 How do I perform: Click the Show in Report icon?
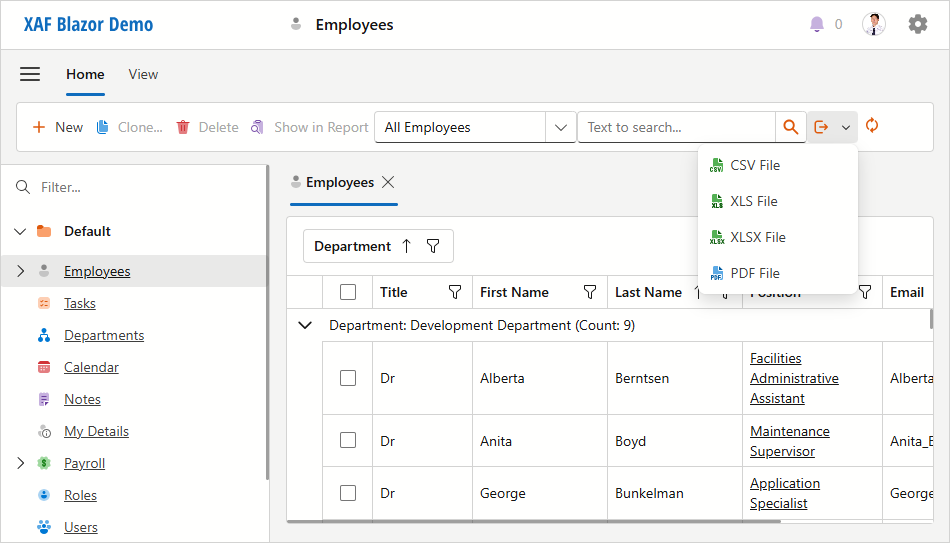(257, 127)
